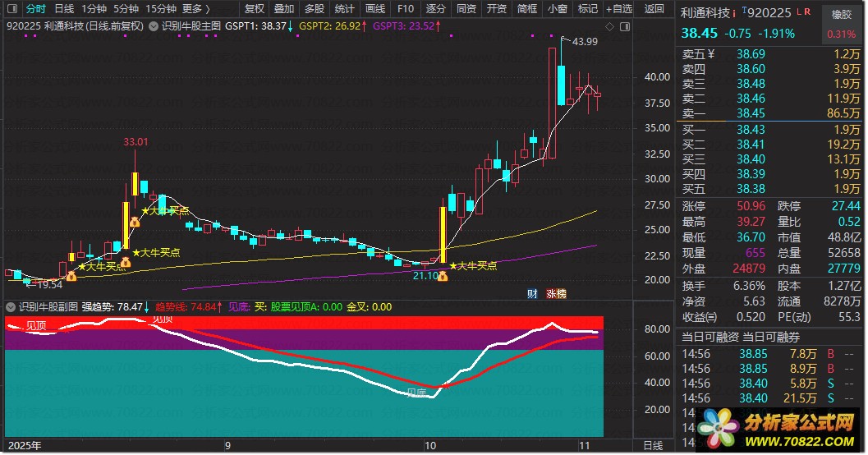868x455 pixels.
Task: Switch to 15分钟 chart period
Action: 160,9
